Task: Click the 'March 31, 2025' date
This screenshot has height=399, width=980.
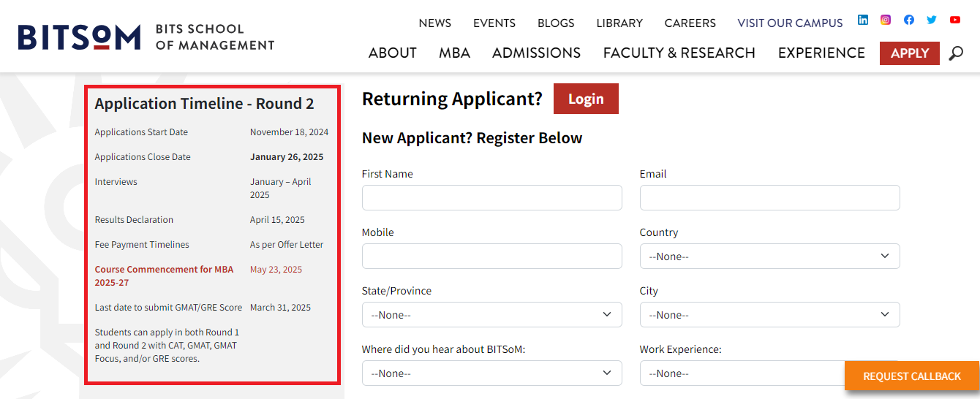Action: (x=280, y=308)
